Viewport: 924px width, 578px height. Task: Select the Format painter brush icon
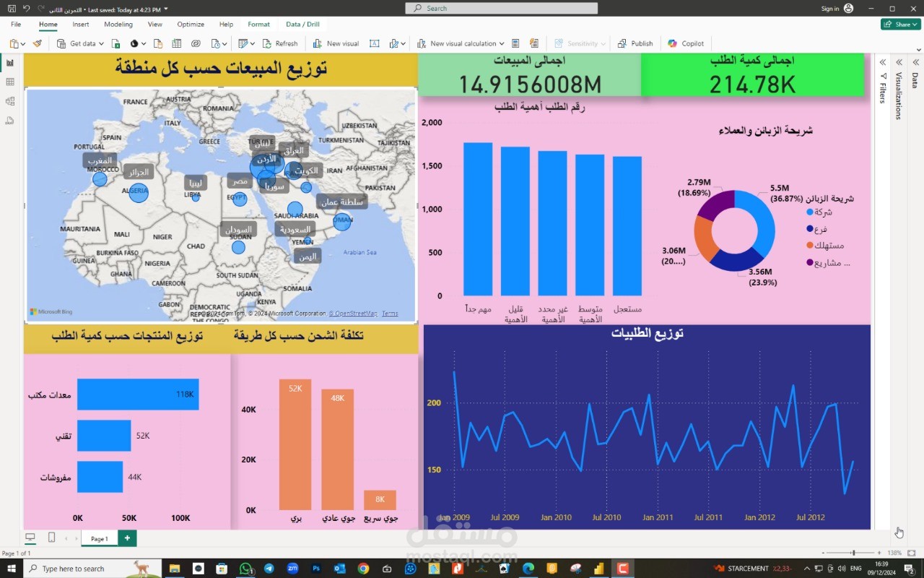(38, 43)
